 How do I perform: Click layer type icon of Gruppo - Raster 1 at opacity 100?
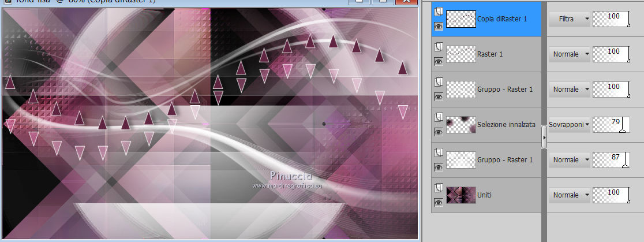tap(438, 82)
